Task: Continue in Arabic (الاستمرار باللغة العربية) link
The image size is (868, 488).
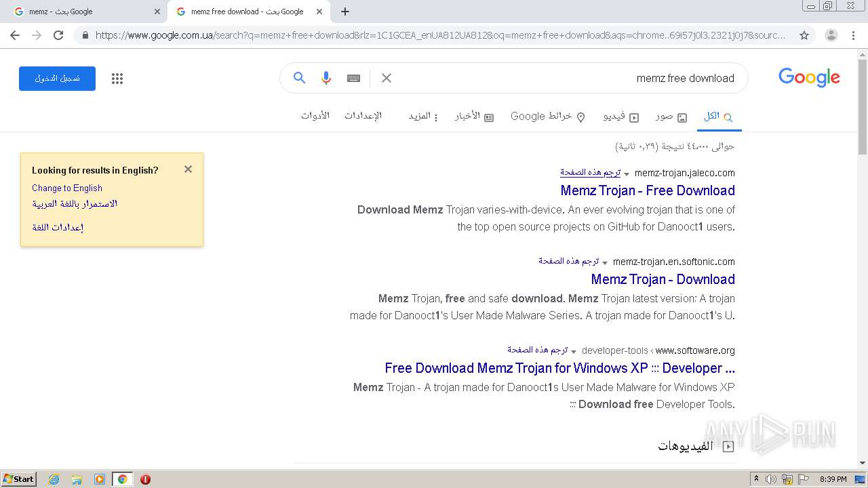Action: [75, 204]
